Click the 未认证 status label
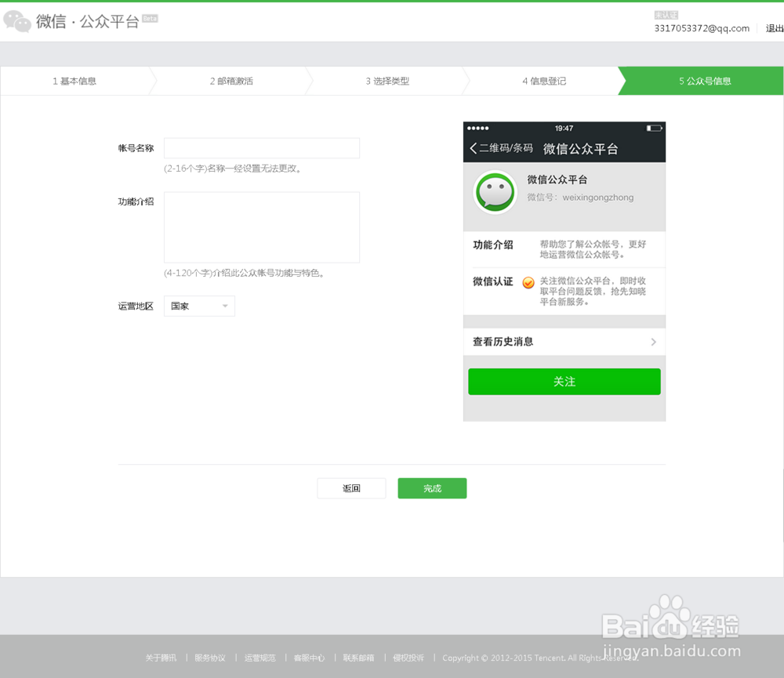Viewport: 784px width, 678px height. pos(666,15)
